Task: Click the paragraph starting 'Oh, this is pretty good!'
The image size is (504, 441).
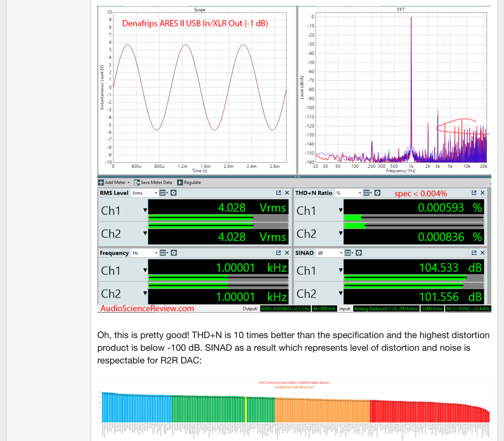Action: (x=293, y=347)
